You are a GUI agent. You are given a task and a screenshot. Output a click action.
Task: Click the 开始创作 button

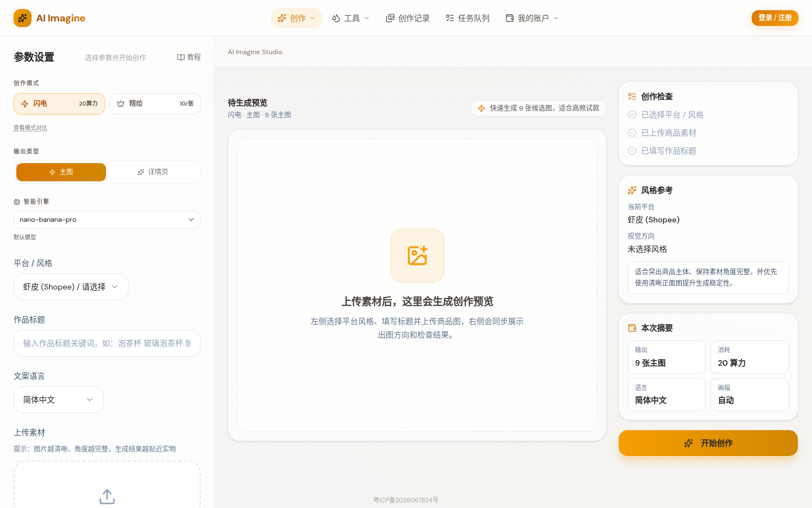708,443
